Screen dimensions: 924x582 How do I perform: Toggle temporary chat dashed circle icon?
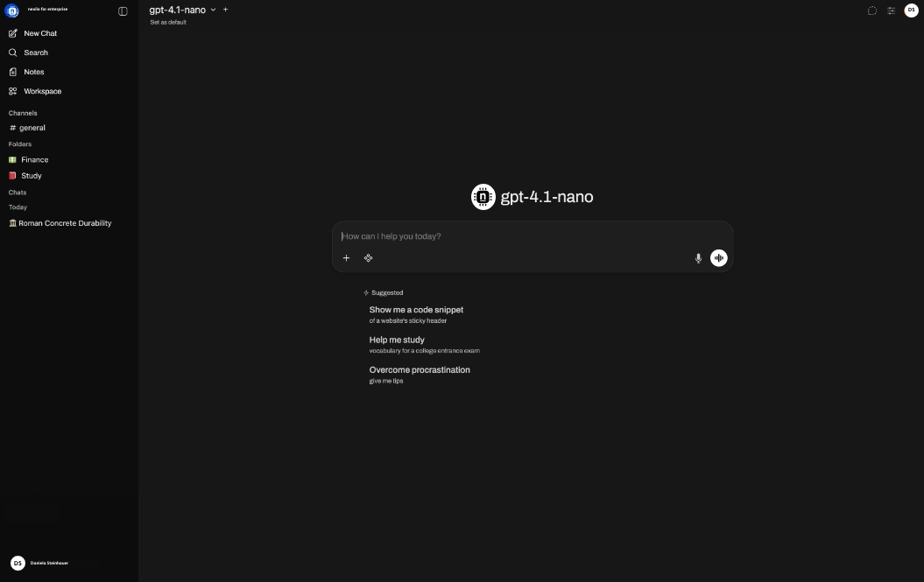(x=871, y=11)
